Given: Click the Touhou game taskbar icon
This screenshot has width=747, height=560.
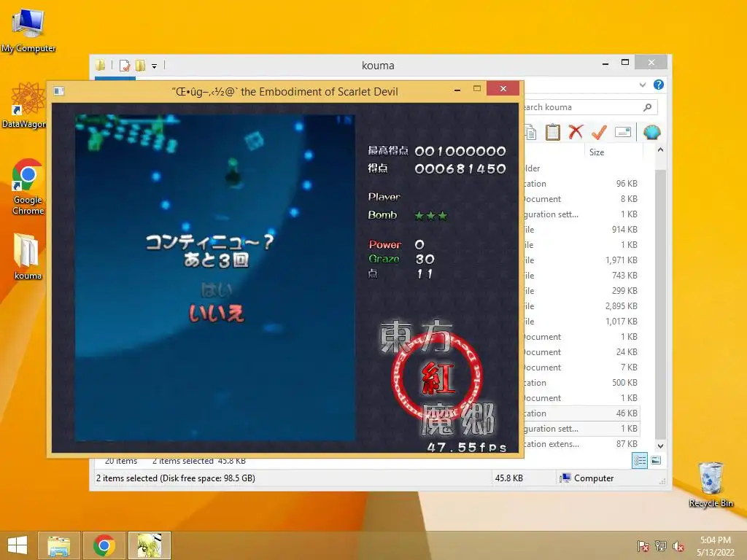Looking at the screenshot, I should pos(150,545).
